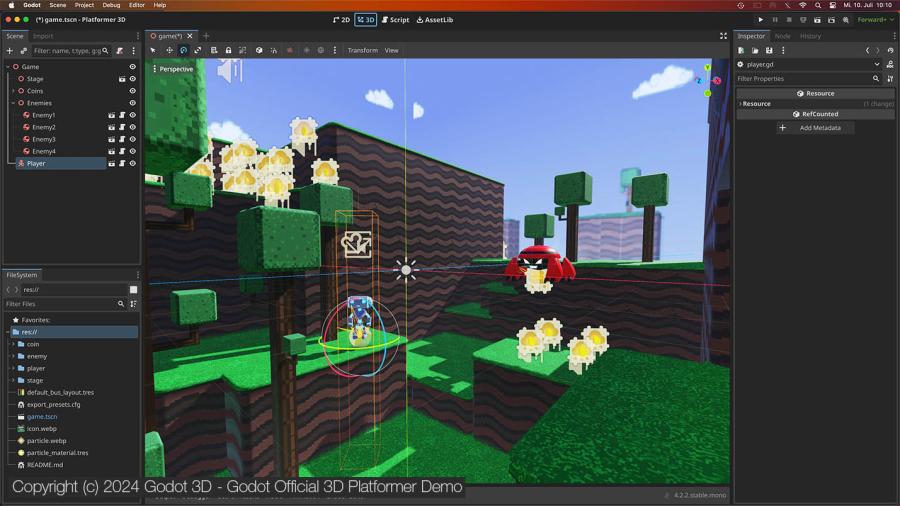Select the Select Mode arrow tool

[x=153, y=50]
